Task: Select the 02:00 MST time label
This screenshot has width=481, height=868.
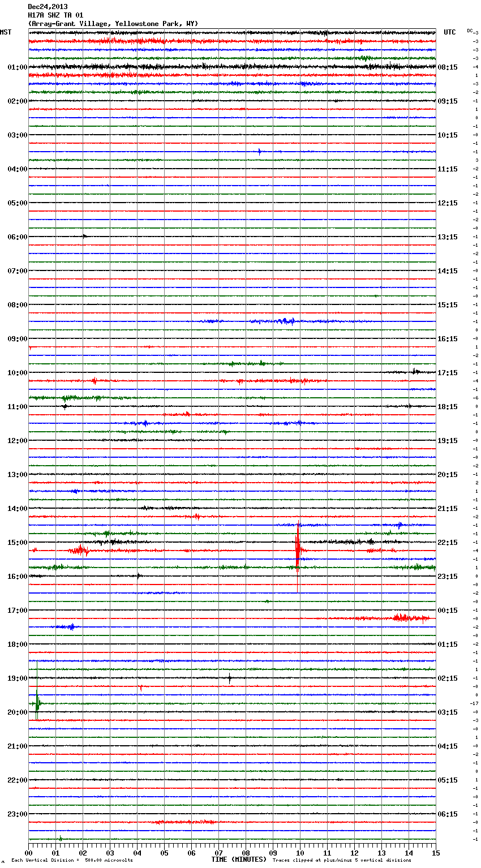Action: [18, 101]
